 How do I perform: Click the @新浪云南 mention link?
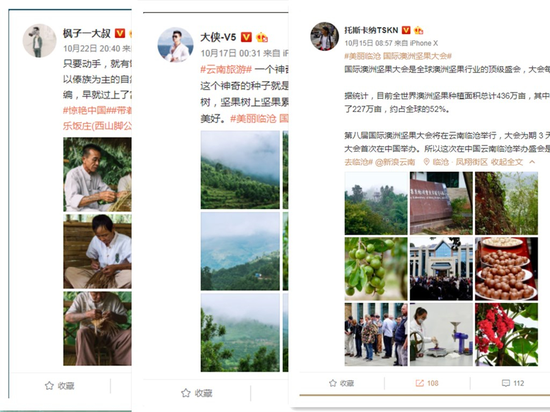(395, 162)
